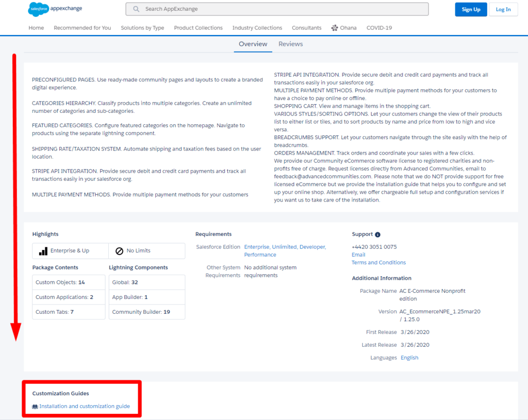Image resolution: width=528 pixels, height=420 pixels.
Task: Open the Consultants nav item
Action: click(x=306, y=28)
